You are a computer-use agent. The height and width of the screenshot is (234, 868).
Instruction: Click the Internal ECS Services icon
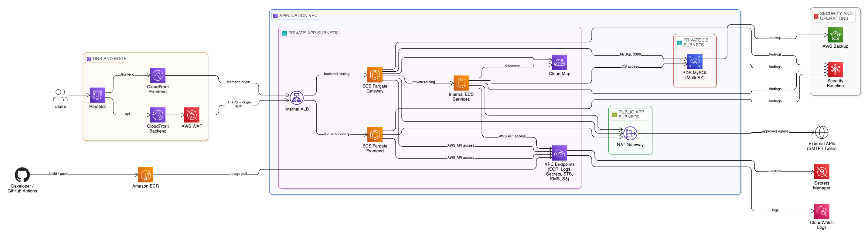coord(461,83)
